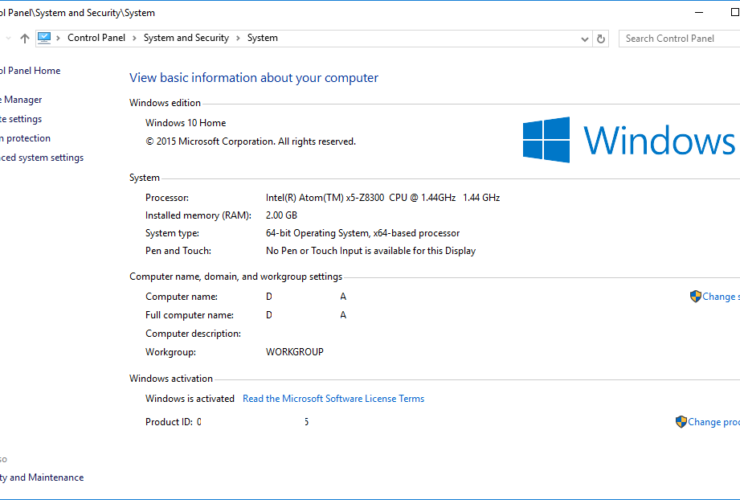Click the Up arrow navigation button

coord(24,39)
